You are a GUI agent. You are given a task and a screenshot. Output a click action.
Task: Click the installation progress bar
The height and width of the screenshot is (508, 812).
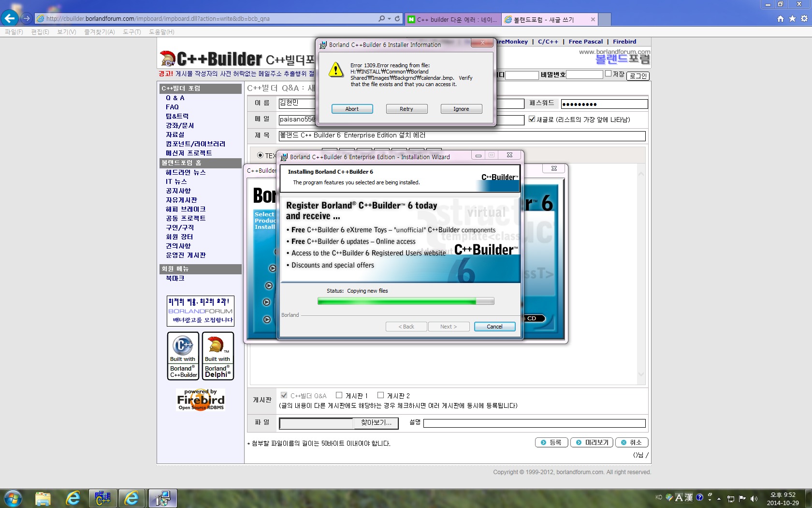tap(406, 301)
